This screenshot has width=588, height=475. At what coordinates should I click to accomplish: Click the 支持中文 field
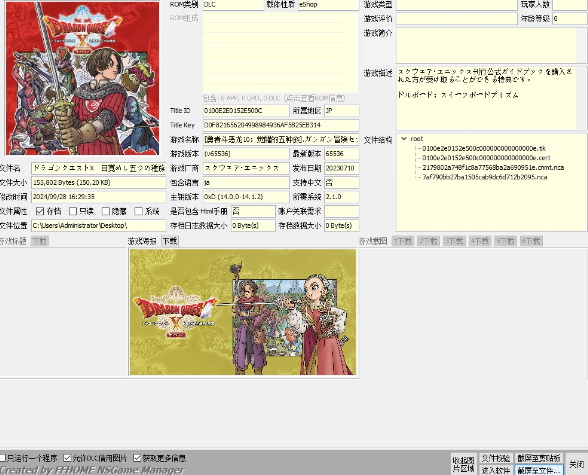[x=341, y=183]
